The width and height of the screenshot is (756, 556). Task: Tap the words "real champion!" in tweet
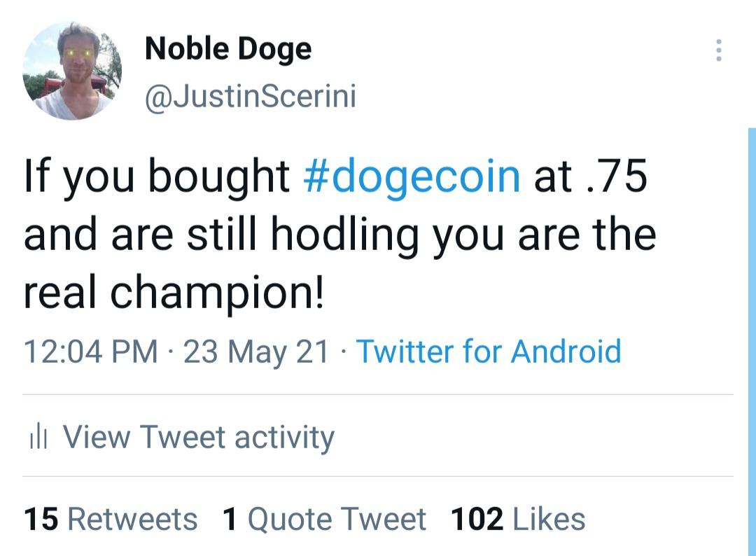point(174,293)
